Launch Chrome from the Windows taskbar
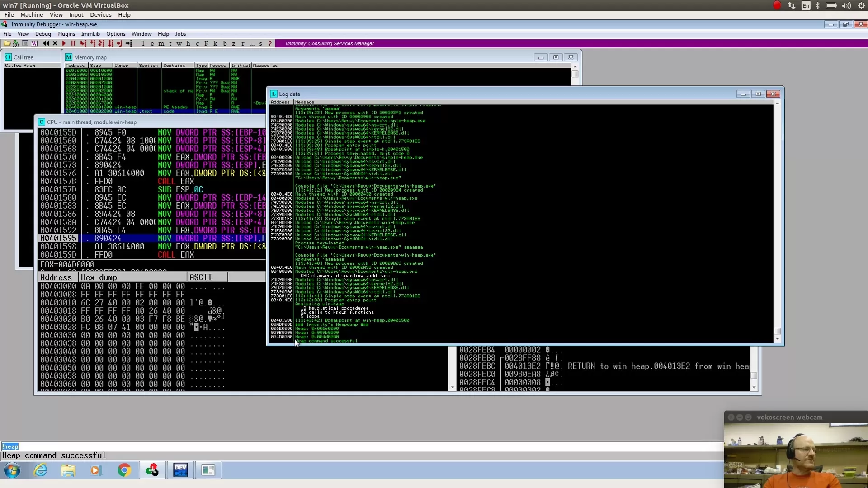Viewport: 868px width, 488px height. click(124, 470)
